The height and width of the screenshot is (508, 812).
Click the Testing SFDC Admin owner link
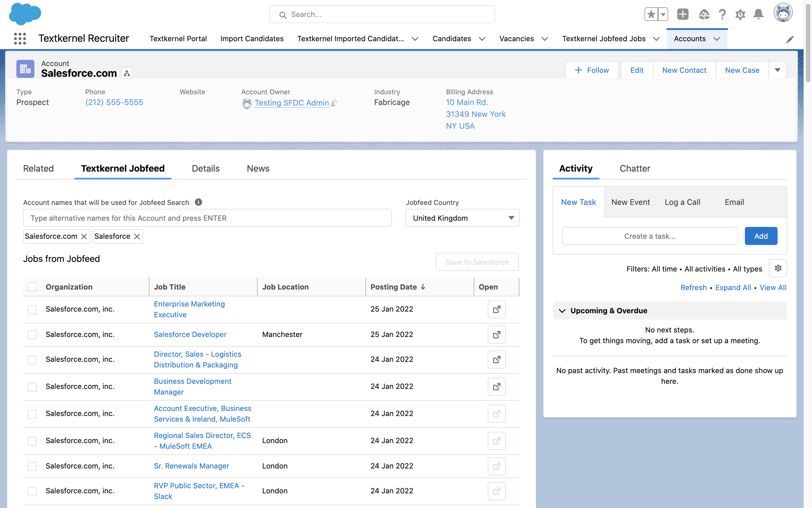click(292, 103)
